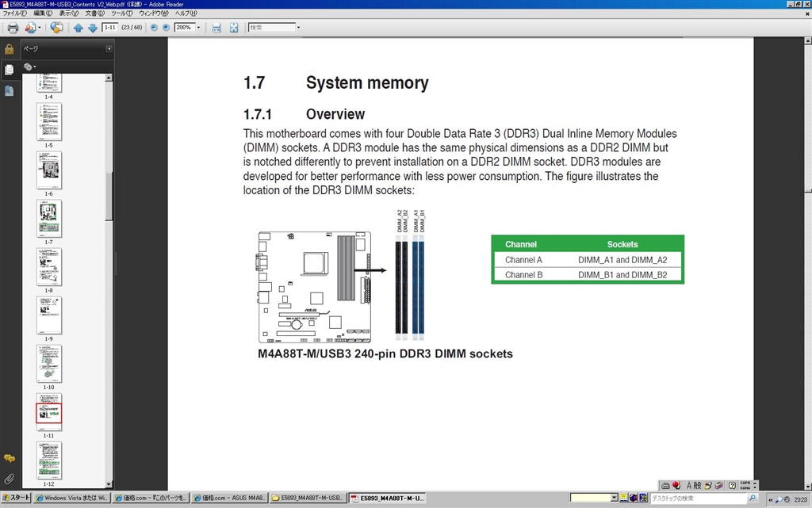Open the ツール (Tools) menu
812x508 pixels.
click(x=121, y=13)
